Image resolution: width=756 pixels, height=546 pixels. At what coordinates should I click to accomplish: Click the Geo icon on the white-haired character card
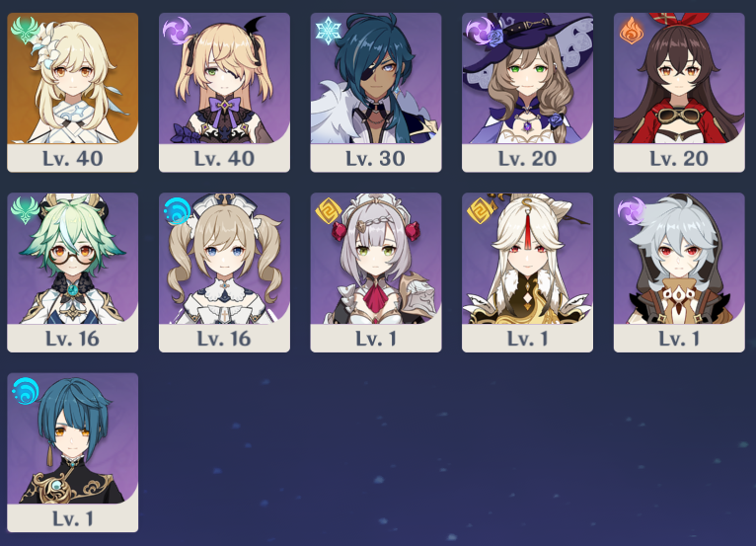click(480, 210)
